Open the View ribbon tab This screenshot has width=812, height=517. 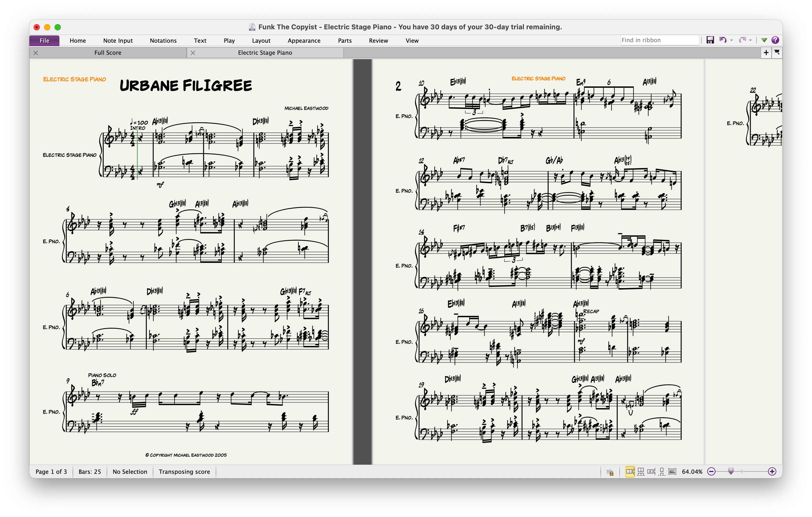412,40
